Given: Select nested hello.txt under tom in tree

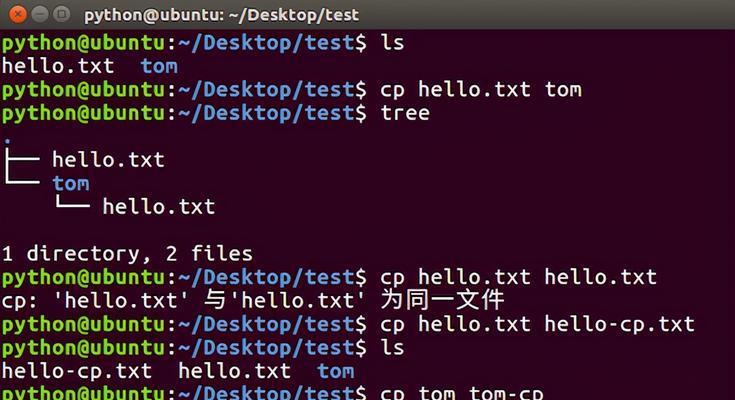Looking at the screenshot, I should 159,207.
